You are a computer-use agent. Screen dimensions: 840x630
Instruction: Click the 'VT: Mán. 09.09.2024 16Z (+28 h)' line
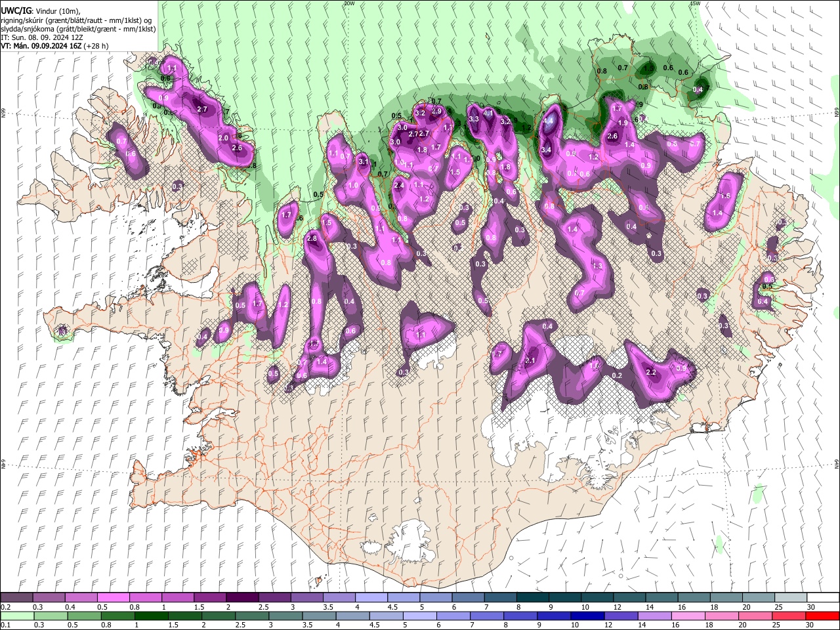tap(55, 46)
